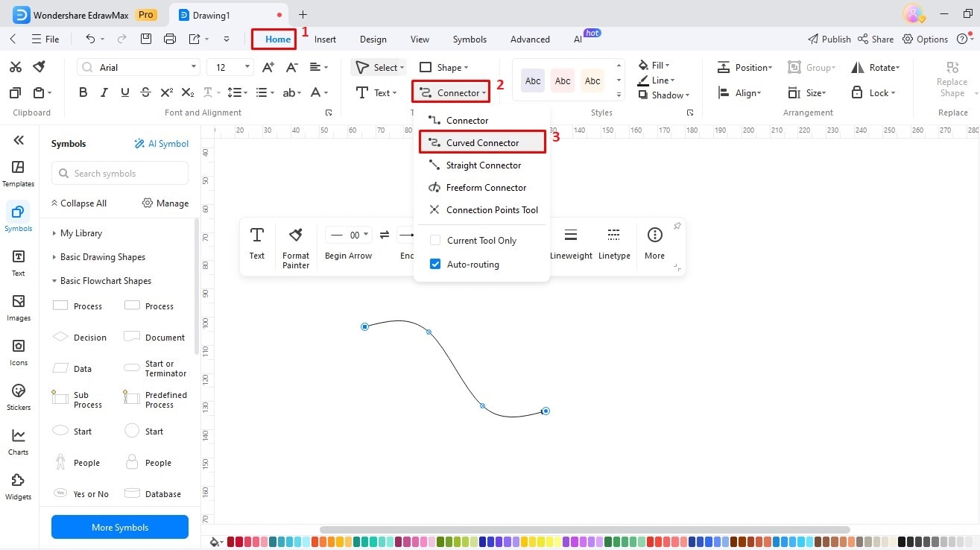Image resolution: width=980 pixels, height=550 pixels.
Task: Open the Images sidebar panel
Action: [x=19, y=307]
